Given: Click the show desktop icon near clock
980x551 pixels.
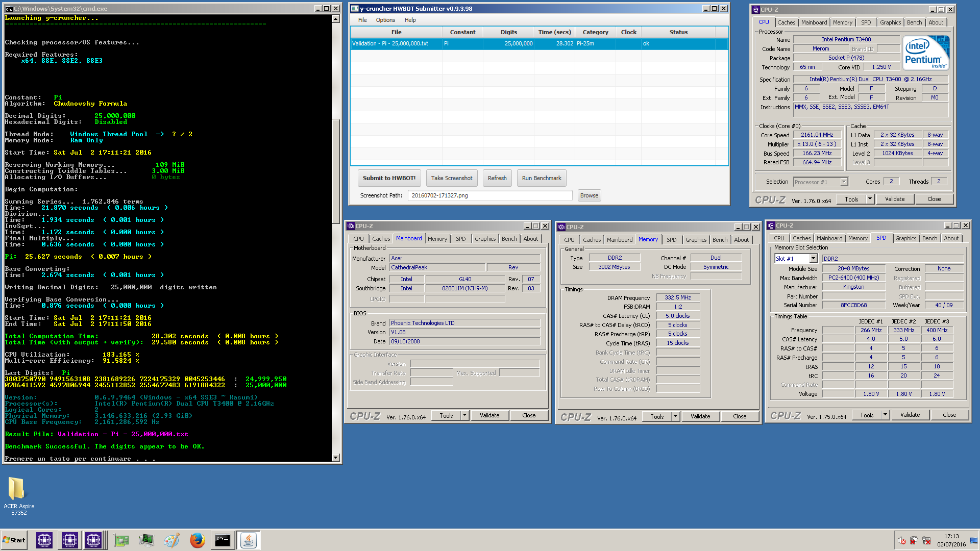Looking at the screenshot, I should tap(974, 541).
